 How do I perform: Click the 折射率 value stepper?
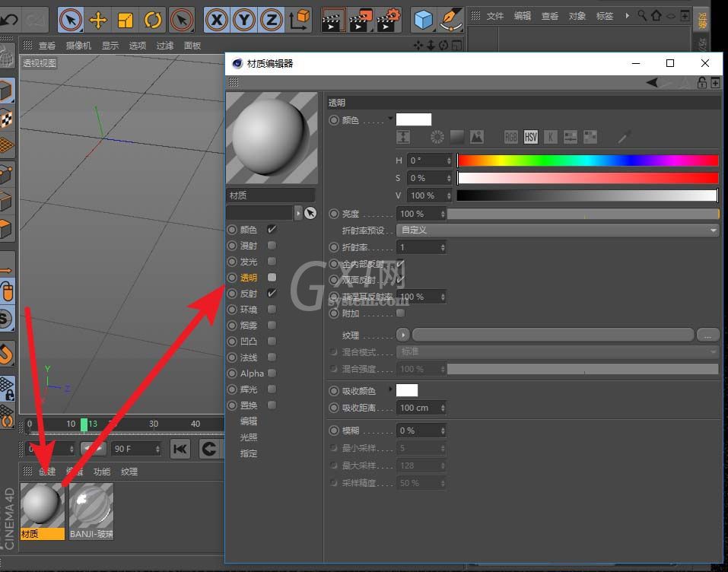[443, 247]
